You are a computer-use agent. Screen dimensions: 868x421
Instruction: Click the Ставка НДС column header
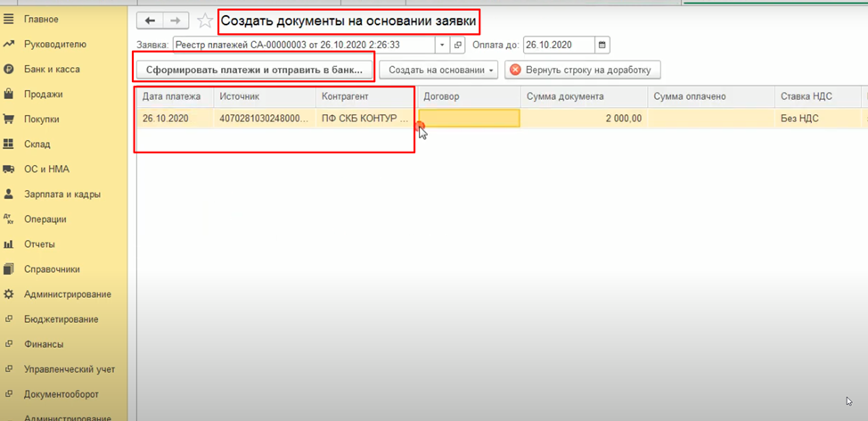817,97
